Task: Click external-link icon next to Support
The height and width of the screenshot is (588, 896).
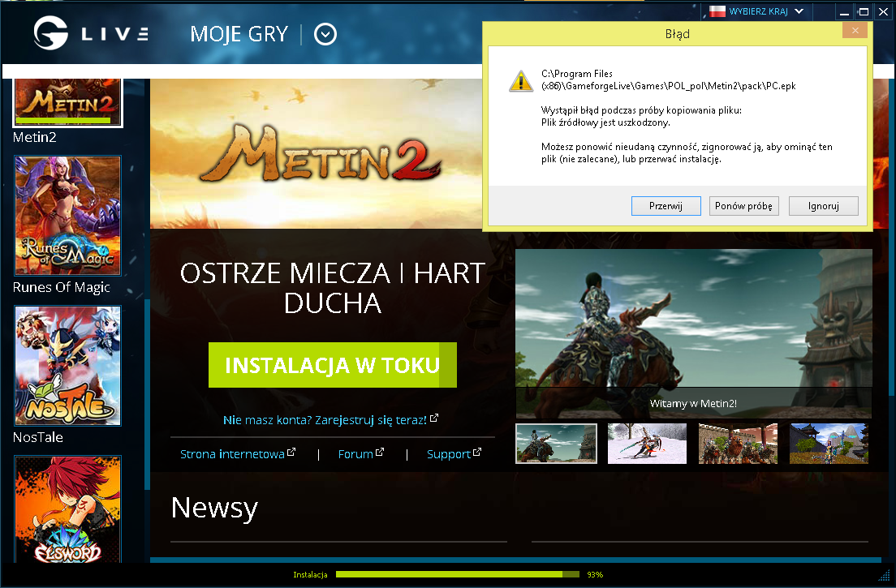Action: click(x=477, y=452)
